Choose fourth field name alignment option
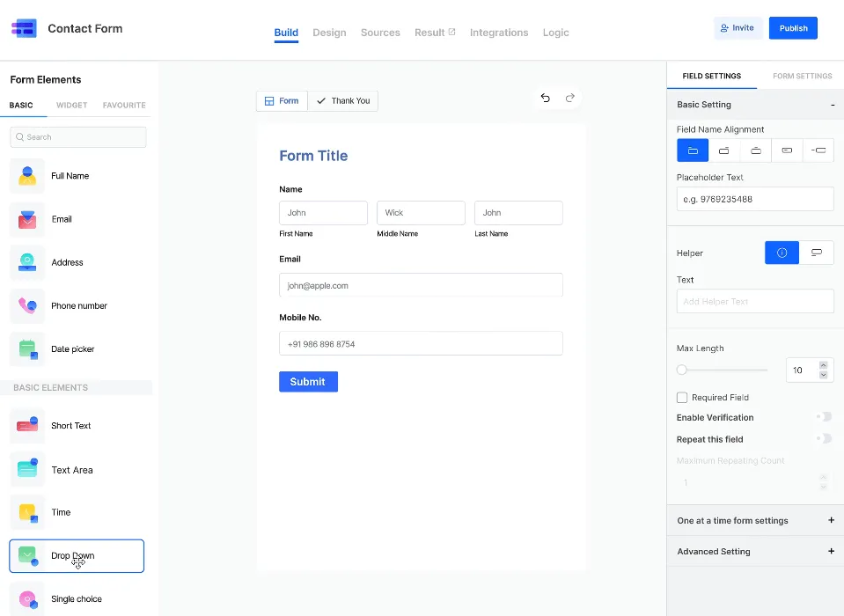Image resolution: width=844 pixels, height=616 pixels. 787,150
